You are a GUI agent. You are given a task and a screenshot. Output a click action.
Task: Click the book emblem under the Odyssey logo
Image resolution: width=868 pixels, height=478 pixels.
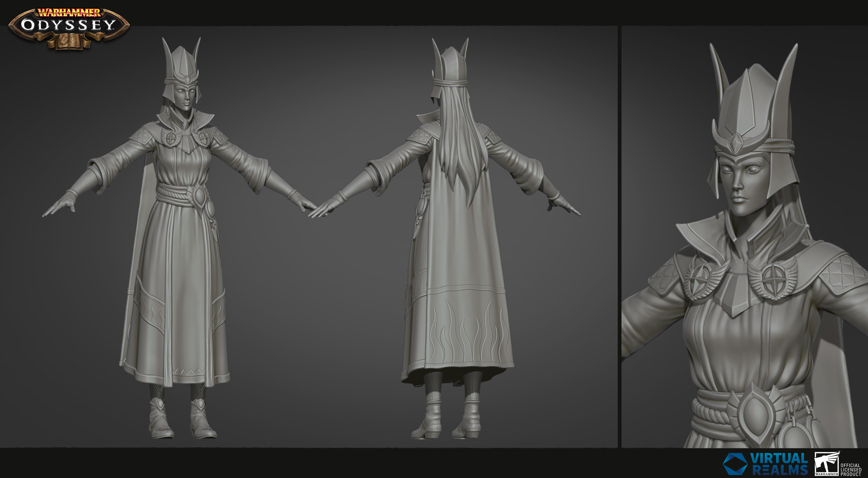[69, 41]
